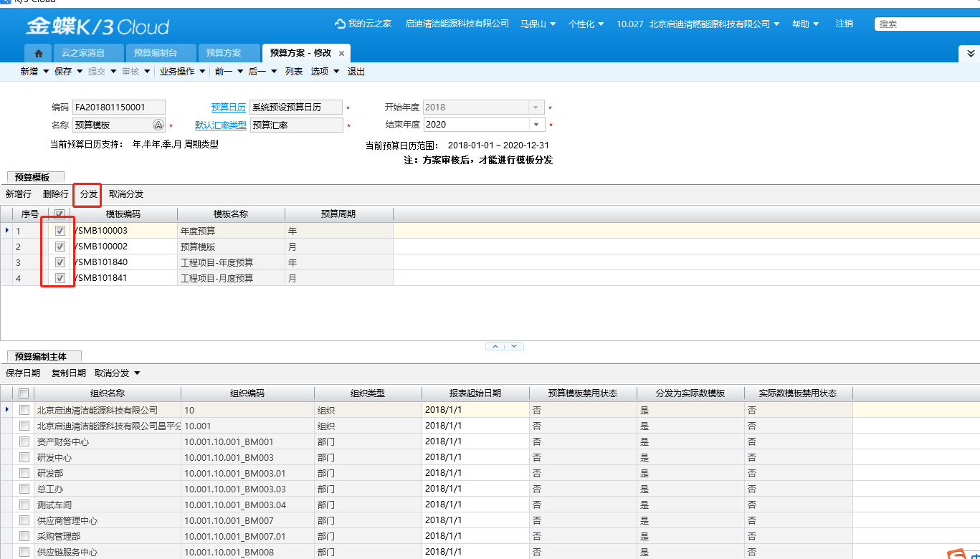Click 新增行 in template grid toolbar
The height and width of the screenshot is (559, 980).
pyautogui.click(x=18, y=194)
